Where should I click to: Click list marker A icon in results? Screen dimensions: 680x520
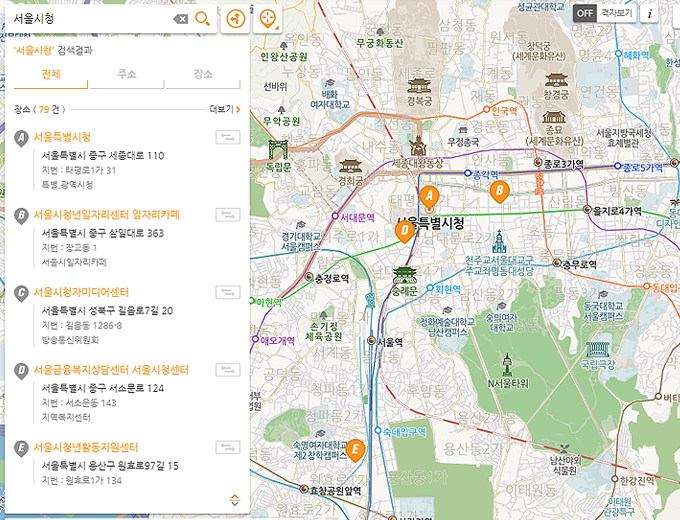click(x=21, y=139)
